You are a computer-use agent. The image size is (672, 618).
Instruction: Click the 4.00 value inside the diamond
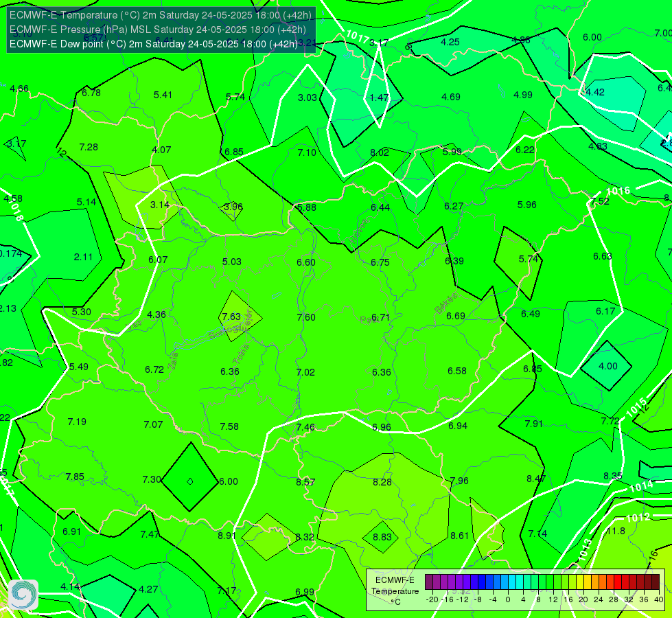[607, 366]
